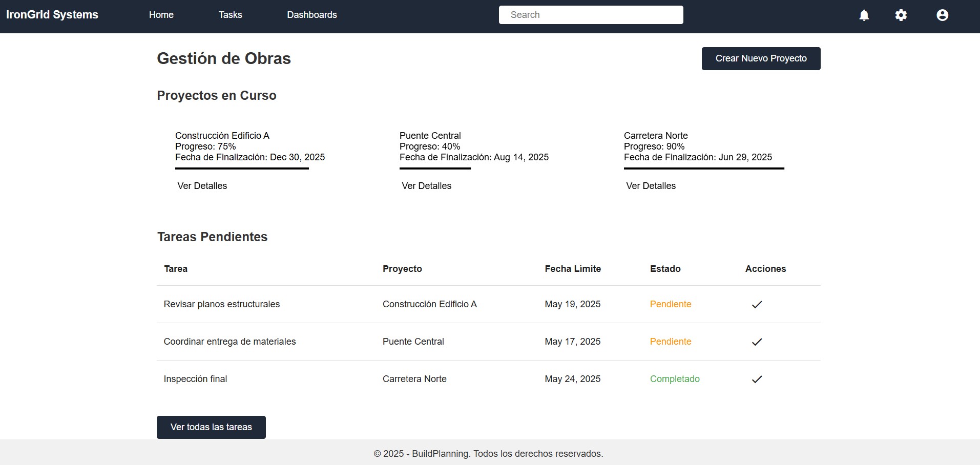Screen dimensions: 980x465
Task: Open the notifications bell icon
Action: click(x=864, y=15)
